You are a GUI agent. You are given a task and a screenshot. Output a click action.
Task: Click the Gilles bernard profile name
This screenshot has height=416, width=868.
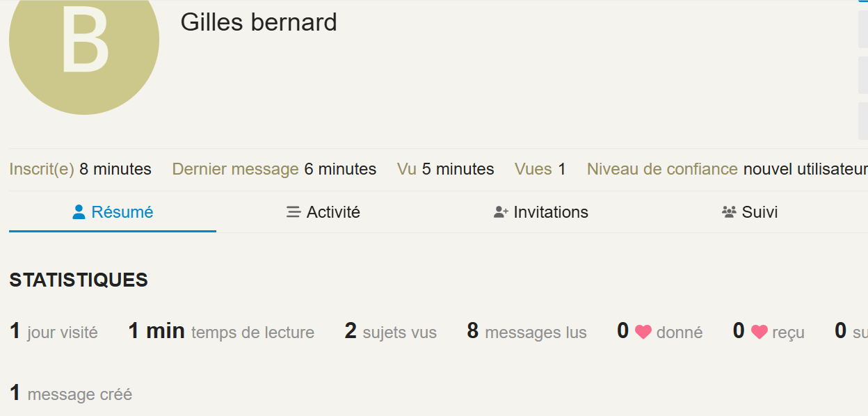pyautogui.click(x=259, y=22)
